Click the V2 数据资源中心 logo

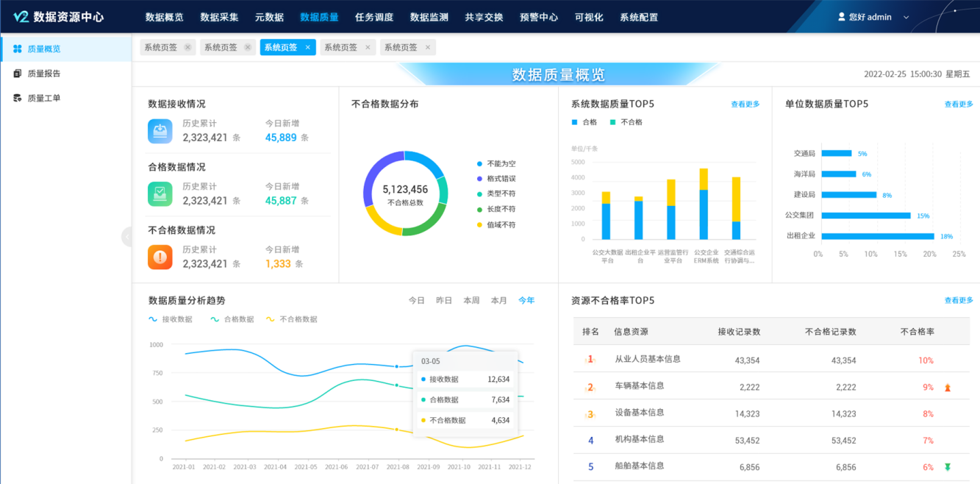[x=59, y=17]
